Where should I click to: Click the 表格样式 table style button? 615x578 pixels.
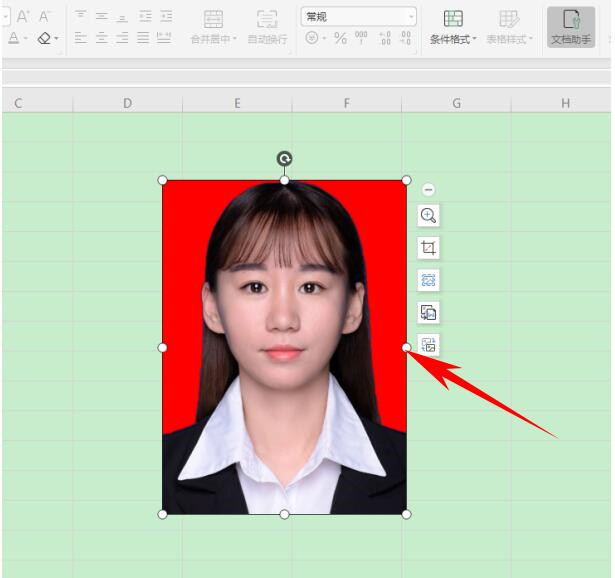pos(510,27)
